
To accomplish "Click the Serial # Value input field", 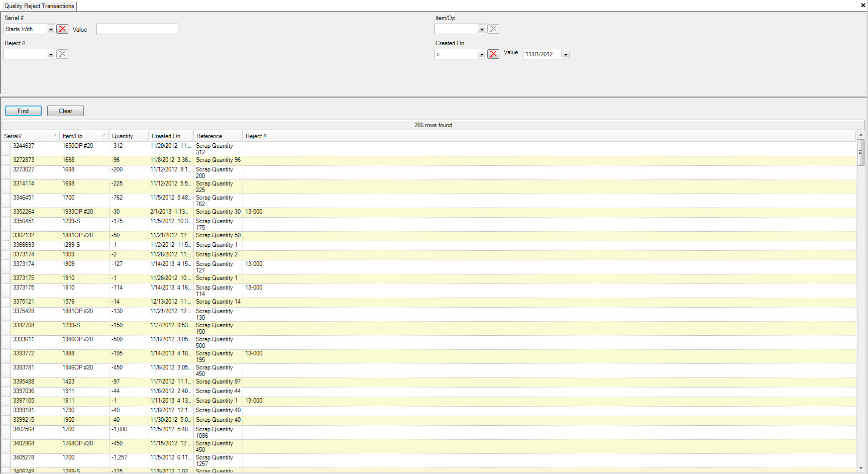I will pyautogui.click(x=137, y=29).
